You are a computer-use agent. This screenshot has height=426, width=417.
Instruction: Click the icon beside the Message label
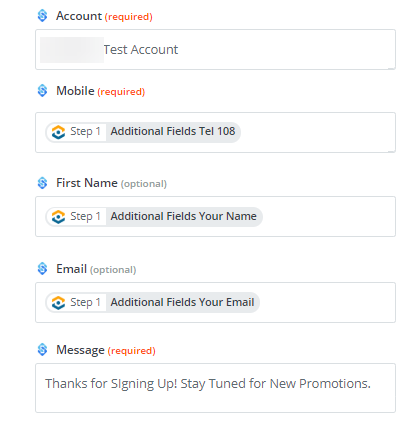[42, 350]
